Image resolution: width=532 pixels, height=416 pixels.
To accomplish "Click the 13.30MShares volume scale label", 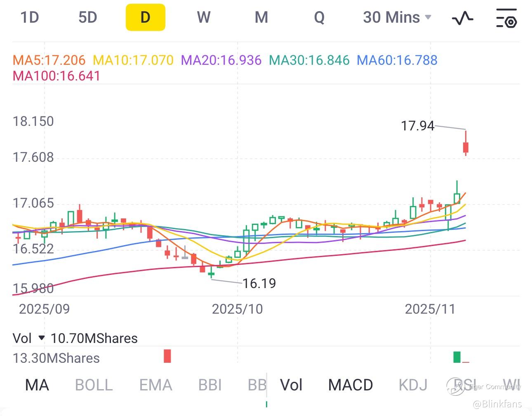I will coord(56,358).
